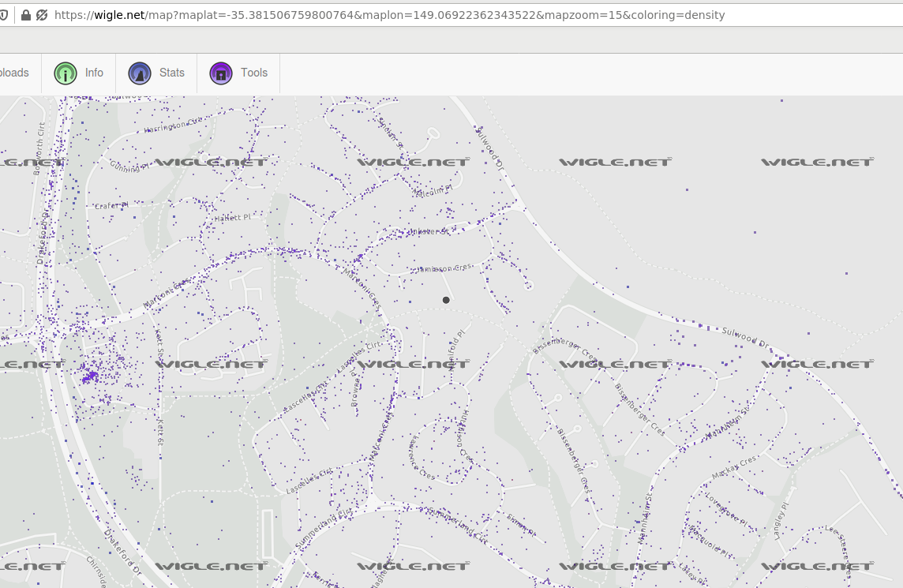Click the Hallett Pl street label

tap(231, 217)
